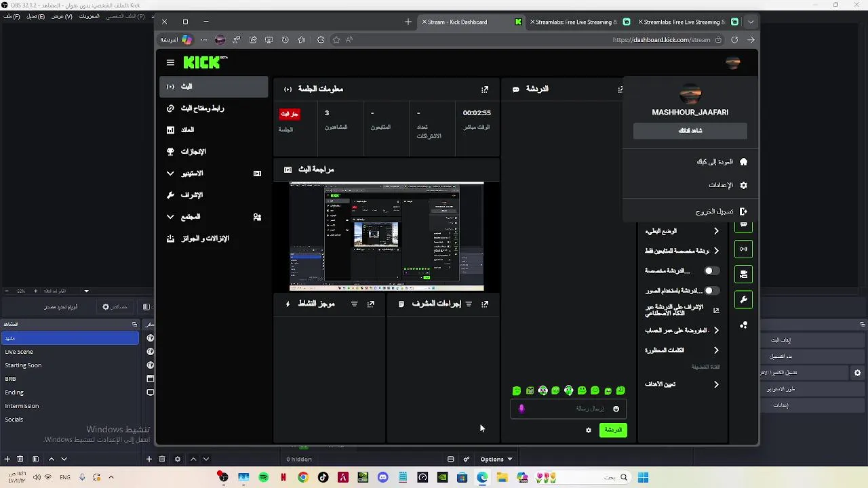Click the purple microphone in message box
Viewport: 868px width, 488px height.
(x=521, y=409)
